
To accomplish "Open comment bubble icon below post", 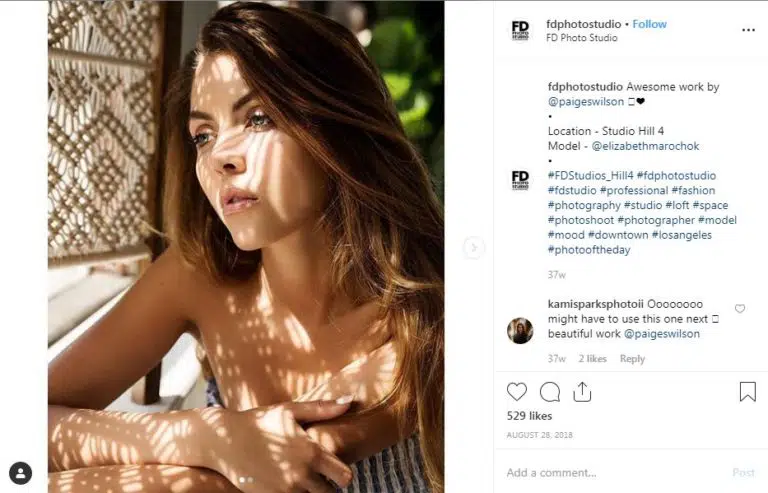I will (x=550, y=392).
